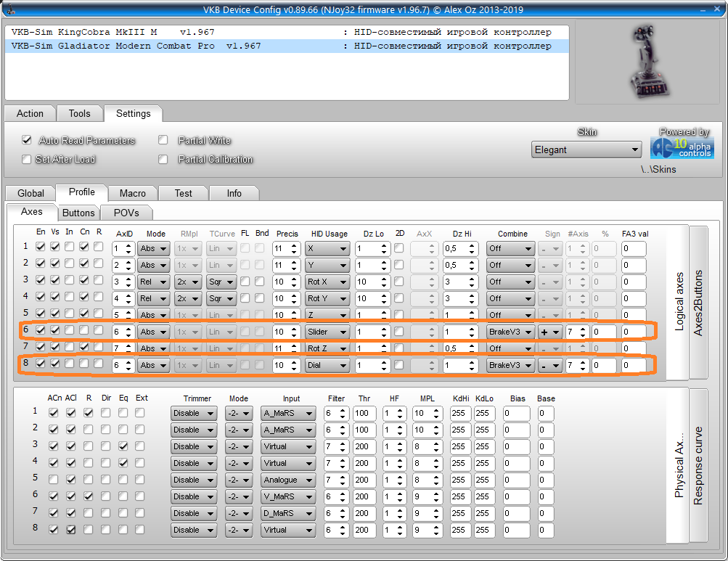Viewport: 728px width, 561px height.
Task: Open Input dropdown showing V_MaRS
Action: pos(288,497)
